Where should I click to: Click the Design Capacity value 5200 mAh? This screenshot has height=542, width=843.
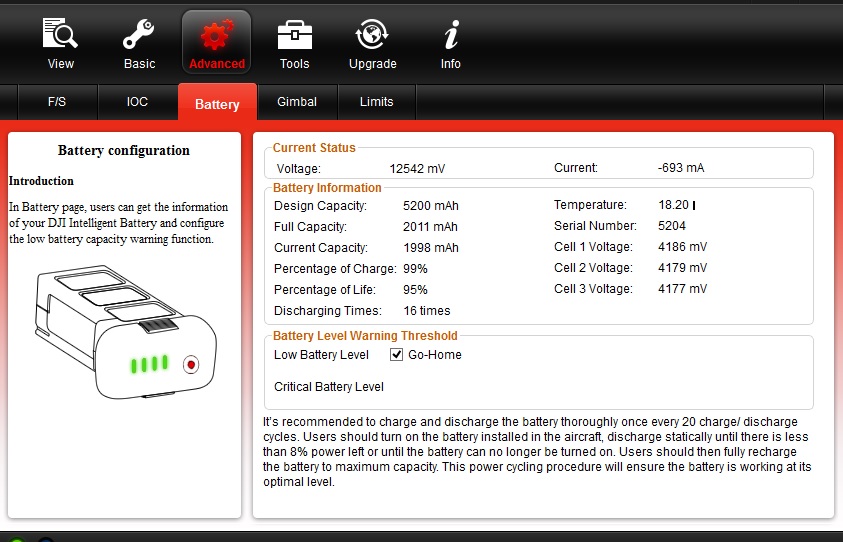tap(430, 206)
